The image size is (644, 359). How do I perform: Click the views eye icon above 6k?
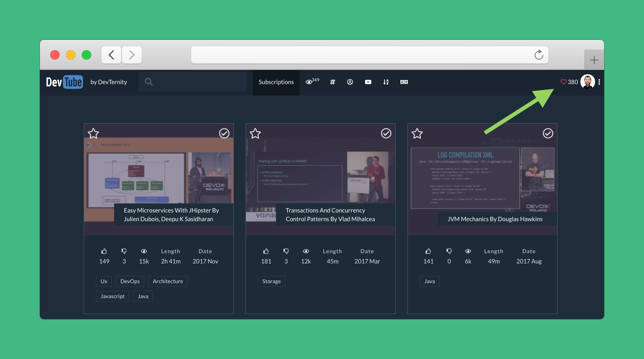pos(468,251)
